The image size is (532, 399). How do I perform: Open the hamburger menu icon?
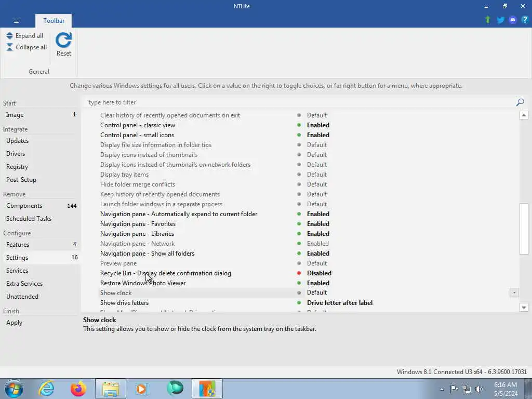click(x=16, y=21)
